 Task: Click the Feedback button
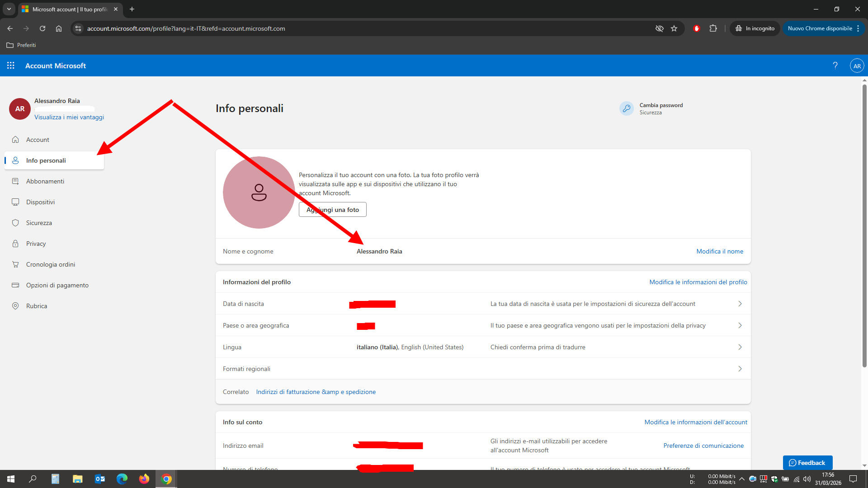pyautogui.click(x=807, y=463)
